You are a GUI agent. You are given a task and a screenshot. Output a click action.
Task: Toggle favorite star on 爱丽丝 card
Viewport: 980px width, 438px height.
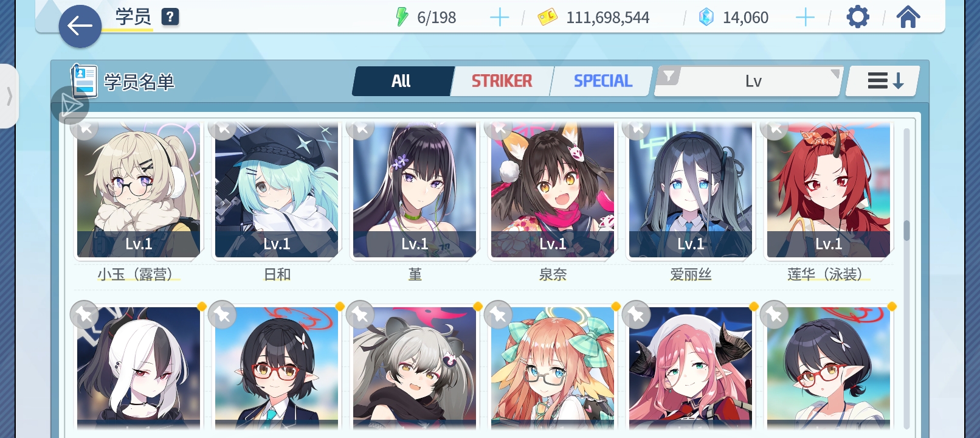(x=637, y=128)
